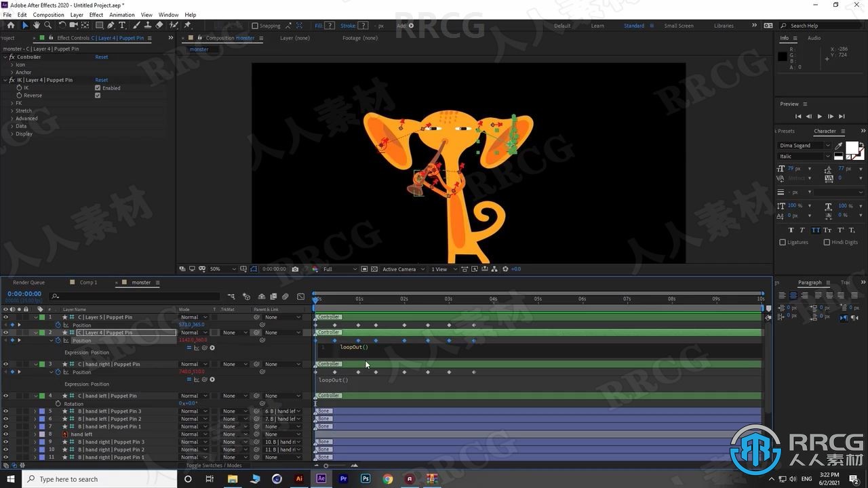Screen dimensions: 868x488
Task: Open Photoshop from the Windows taskbar
Action: click(366, 479)
